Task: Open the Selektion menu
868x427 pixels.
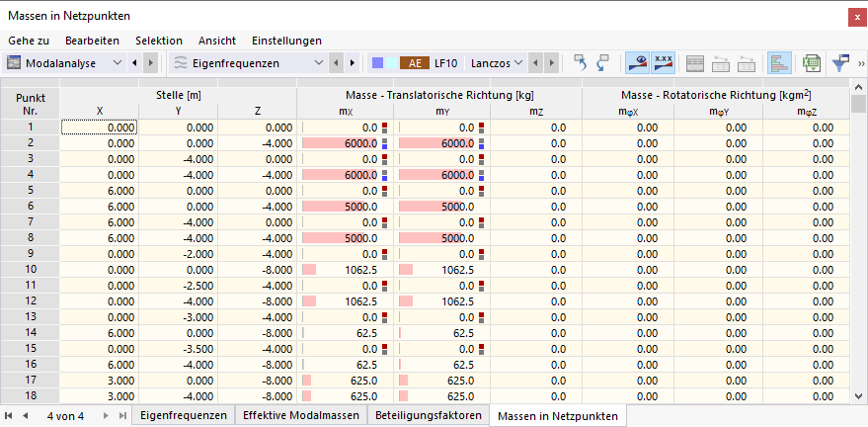Action: [x=159, y=41]
